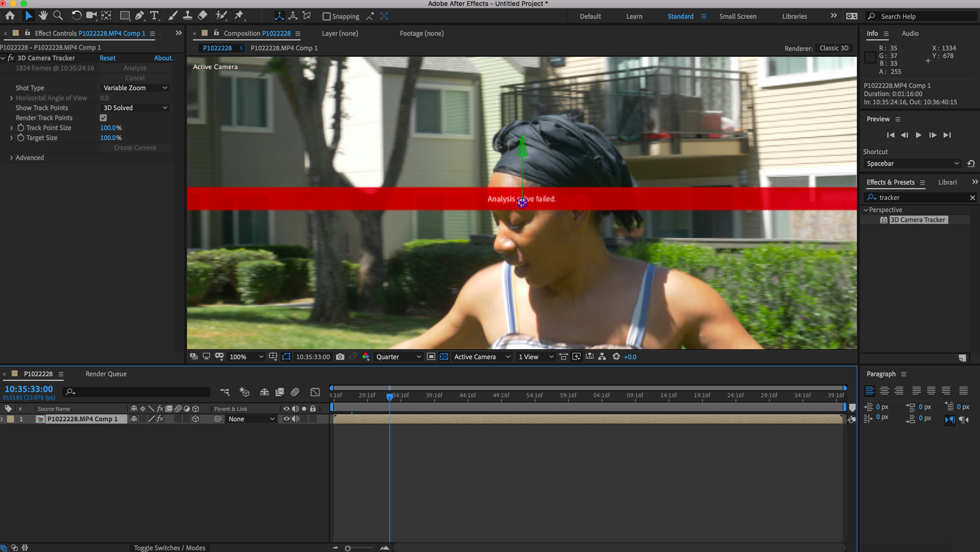The image size is (980, 552).
Task: Select the Hand tool
Action: tap(43, 16)
